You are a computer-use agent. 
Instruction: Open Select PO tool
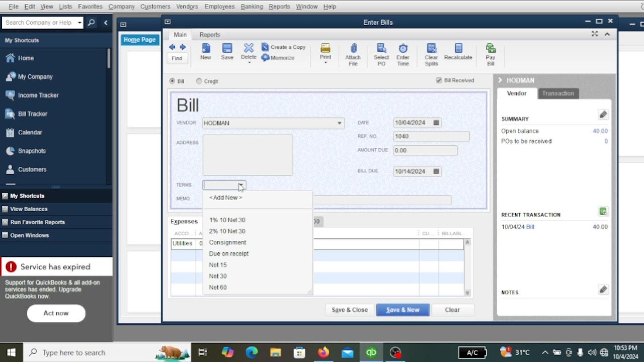pos(381,54)
